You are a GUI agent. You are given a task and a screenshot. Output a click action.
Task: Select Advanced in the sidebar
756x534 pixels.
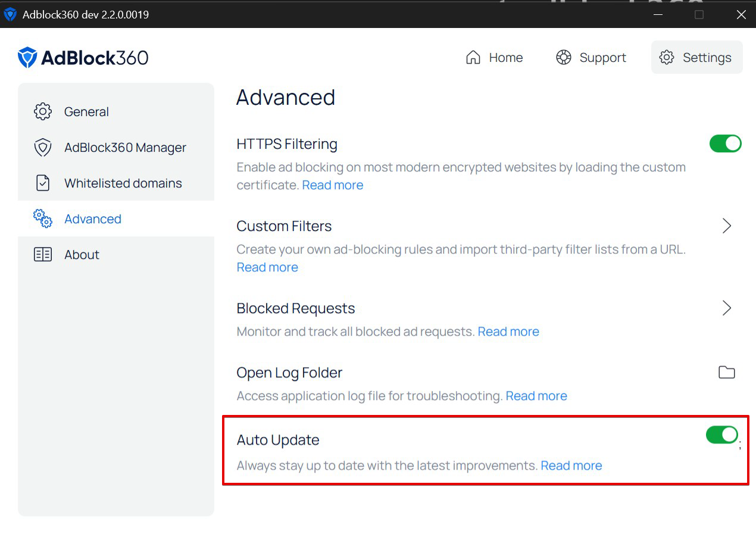116,219
